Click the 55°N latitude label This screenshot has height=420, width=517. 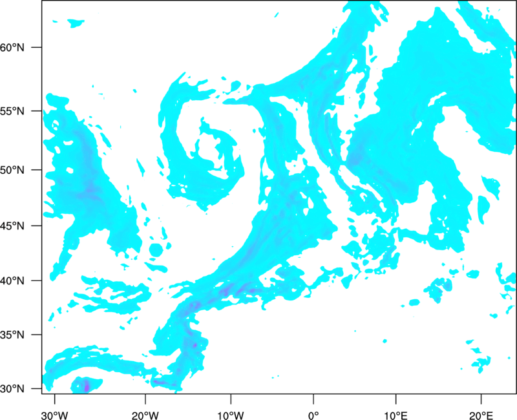[x=12, y=111]
